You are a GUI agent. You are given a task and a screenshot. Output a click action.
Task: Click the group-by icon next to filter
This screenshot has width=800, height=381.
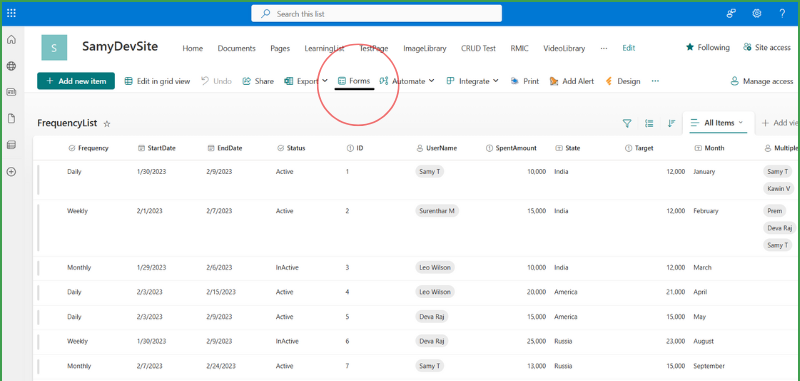click(x=649, y=123)
